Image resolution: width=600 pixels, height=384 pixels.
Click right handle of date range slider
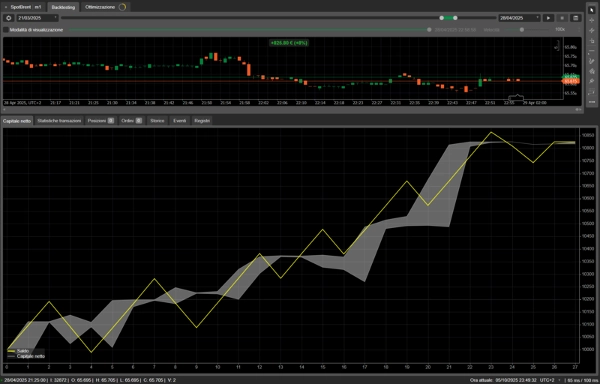[x=455, y=18]
